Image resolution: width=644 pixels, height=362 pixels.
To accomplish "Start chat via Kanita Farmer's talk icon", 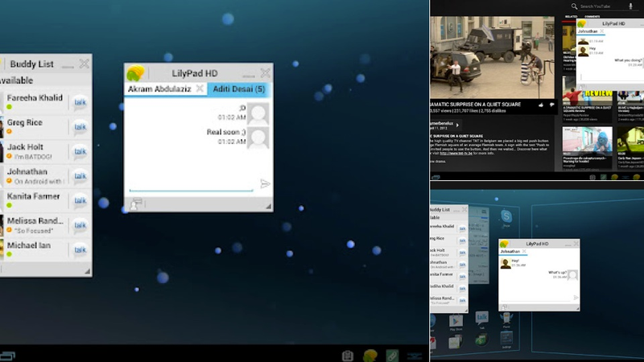I will point(80,200).
